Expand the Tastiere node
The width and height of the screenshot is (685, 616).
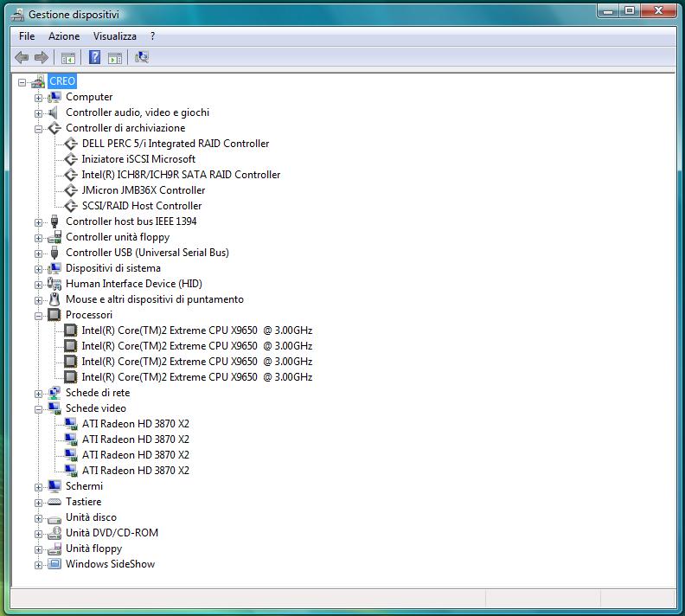pyautogui.click(x=38, y=503)
